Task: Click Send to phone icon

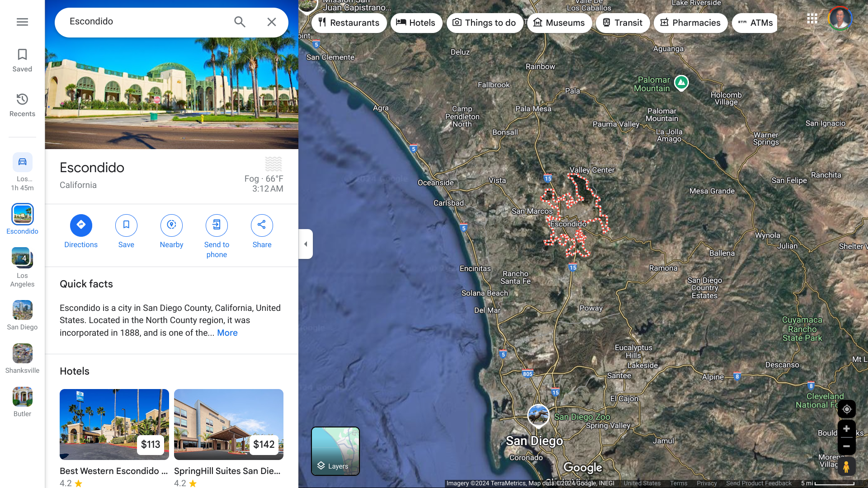Action: click(217, 225)
